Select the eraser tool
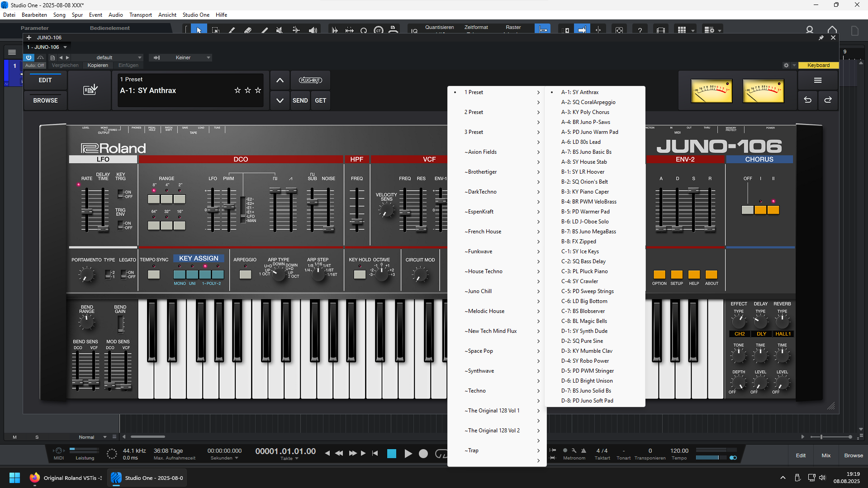868x488 pixels. pos(248,30)
